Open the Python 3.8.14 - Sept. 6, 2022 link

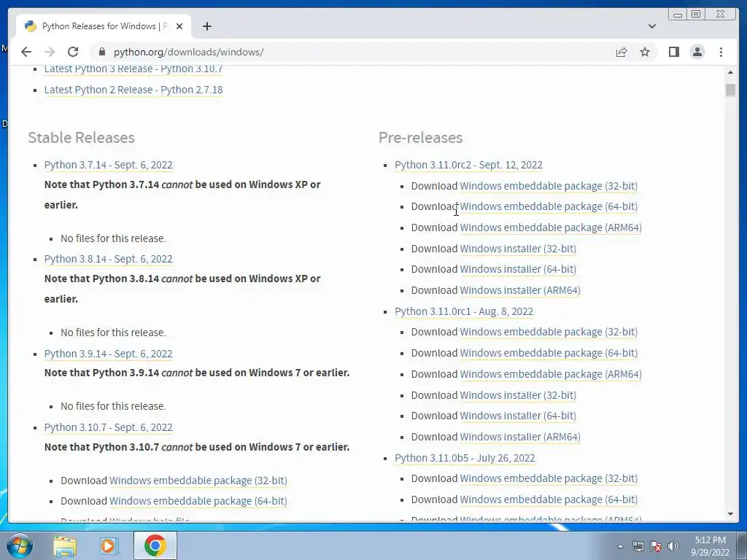tap(108, 259)
